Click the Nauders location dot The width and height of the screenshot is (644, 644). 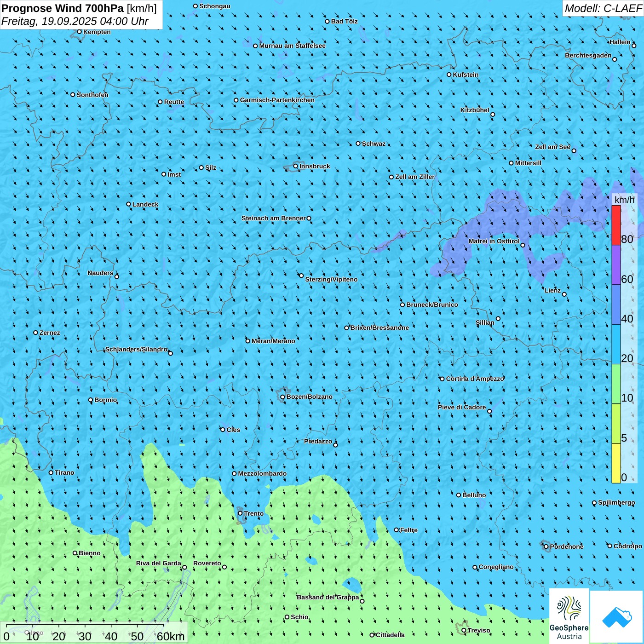[x=117, y=276]
